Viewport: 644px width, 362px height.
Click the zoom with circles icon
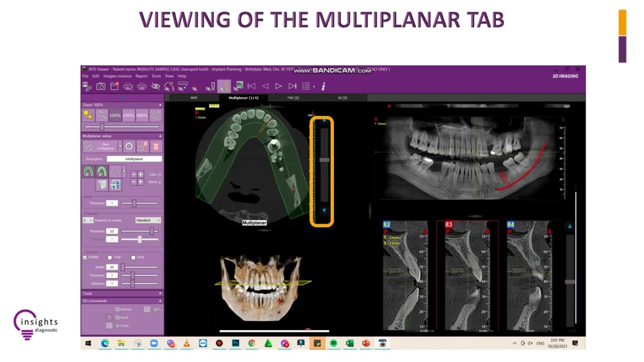click(x=155, y=115)
